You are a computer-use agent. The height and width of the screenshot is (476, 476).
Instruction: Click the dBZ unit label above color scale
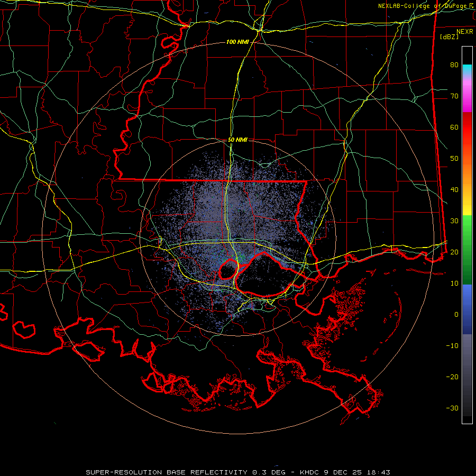[449, 36]
